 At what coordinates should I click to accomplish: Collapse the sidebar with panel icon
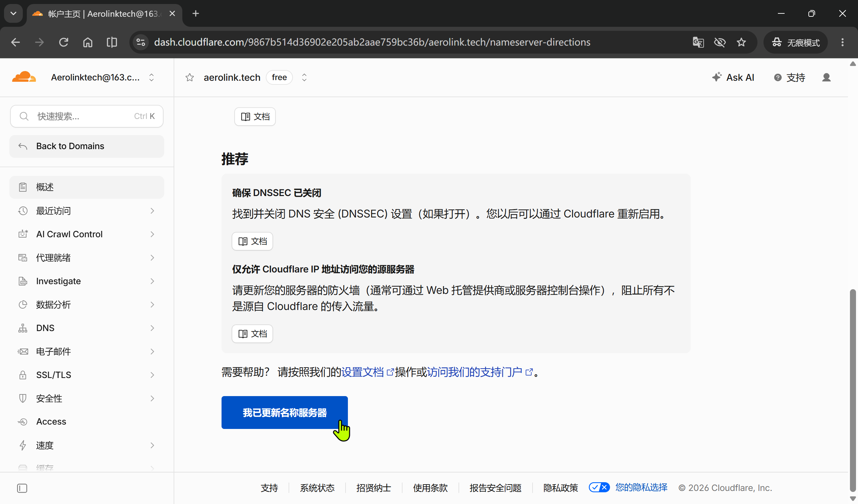coord(22,488)
